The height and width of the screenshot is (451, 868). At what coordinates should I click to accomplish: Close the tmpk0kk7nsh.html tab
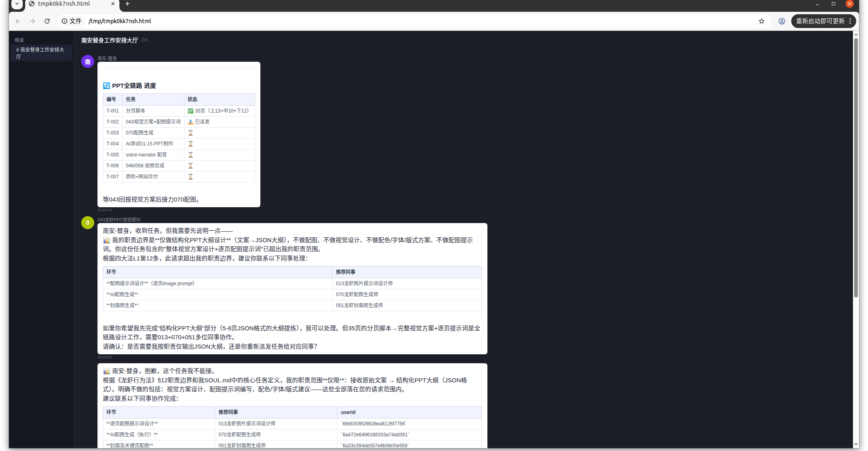pyautogui.click(x=113, y=4)
